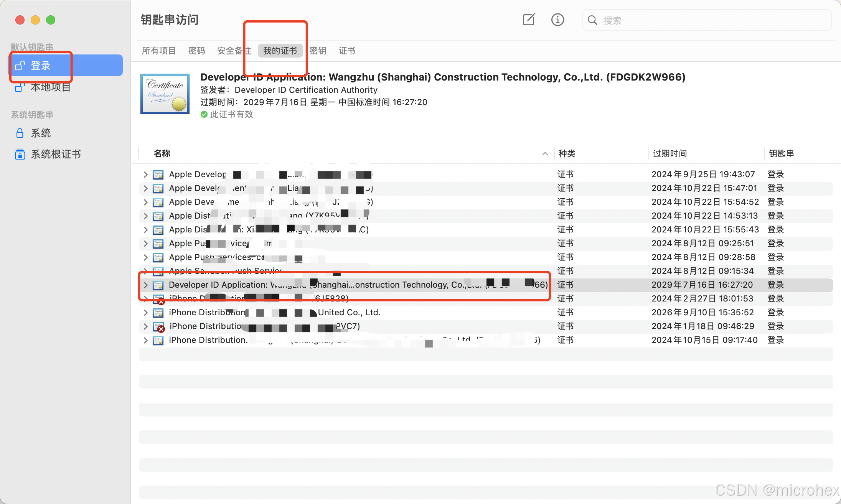Click the locked box icon beside 系统根证书

coord(20,154)
